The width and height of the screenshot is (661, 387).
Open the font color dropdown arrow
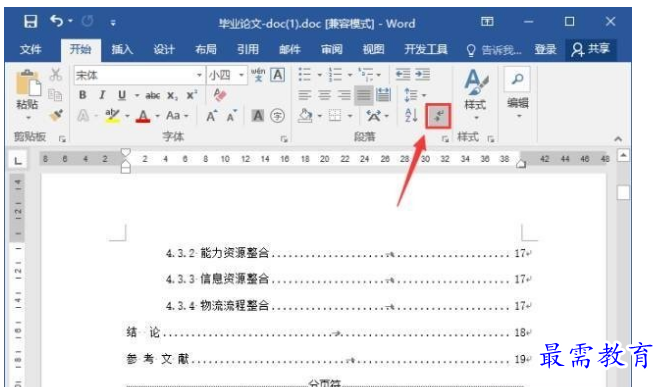point(158,116)
